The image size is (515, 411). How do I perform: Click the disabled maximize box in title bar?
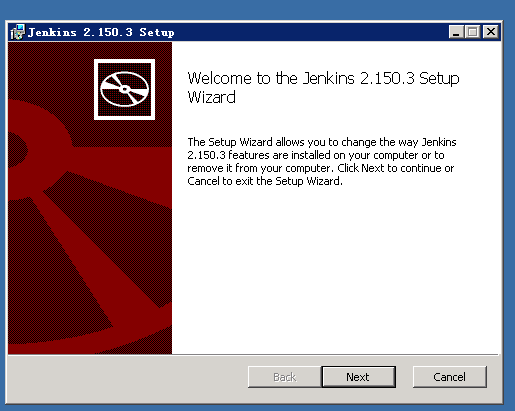pyautogui.click(x=472, y=32)
